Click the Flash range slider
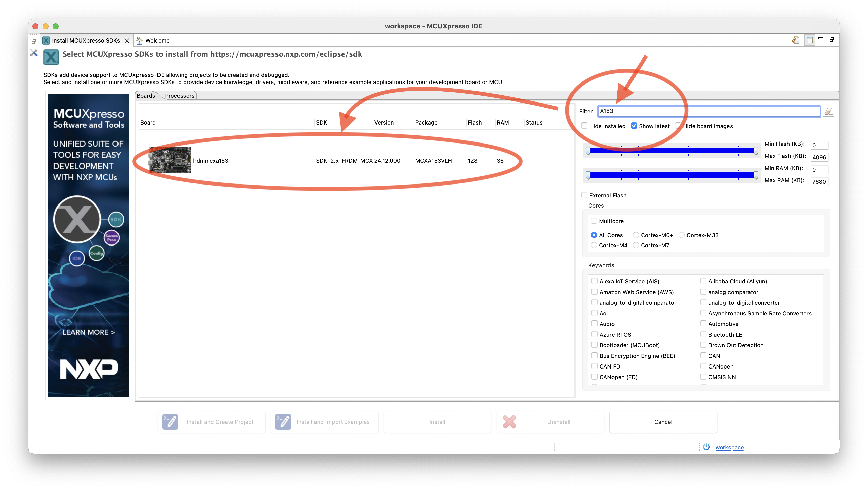The height and width of the screenshot is (491, 868). pyautogui.click(x=672, y=150)
